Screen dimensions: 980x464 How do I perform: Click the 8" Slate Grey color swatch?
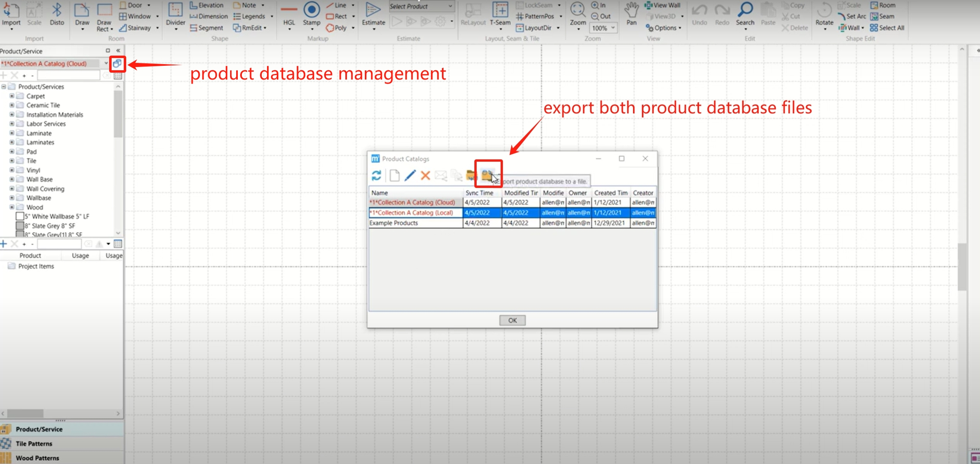pyautogui.click(x=19, y=226)
